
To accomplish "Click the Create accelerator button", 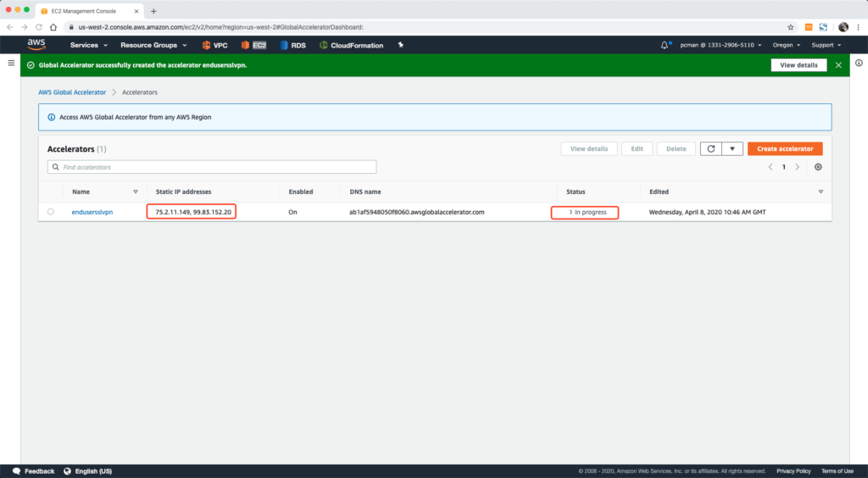I will 784,148.
